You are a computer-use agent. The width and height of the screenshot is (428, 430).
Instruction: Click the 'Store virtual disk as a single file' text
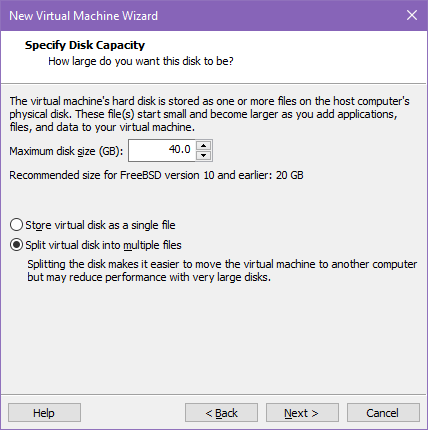100,225
